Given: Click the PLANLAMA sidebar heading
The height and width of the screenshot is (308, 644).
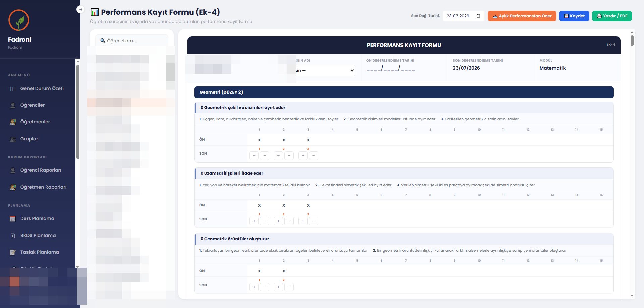Looking at the screenshot, I should point(19,205).
